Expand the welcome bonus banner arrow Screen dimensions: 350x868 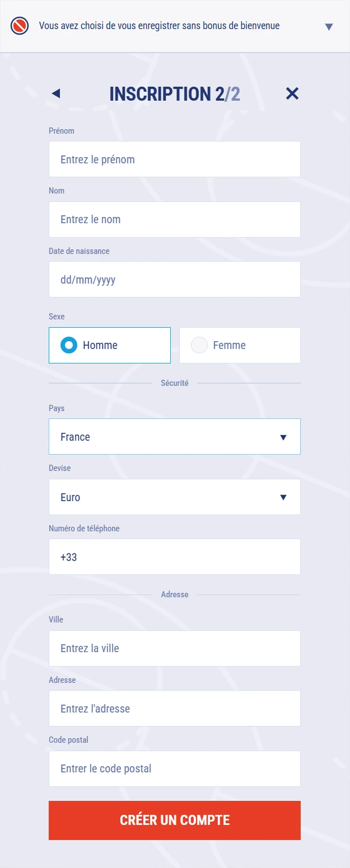[329, 26]
